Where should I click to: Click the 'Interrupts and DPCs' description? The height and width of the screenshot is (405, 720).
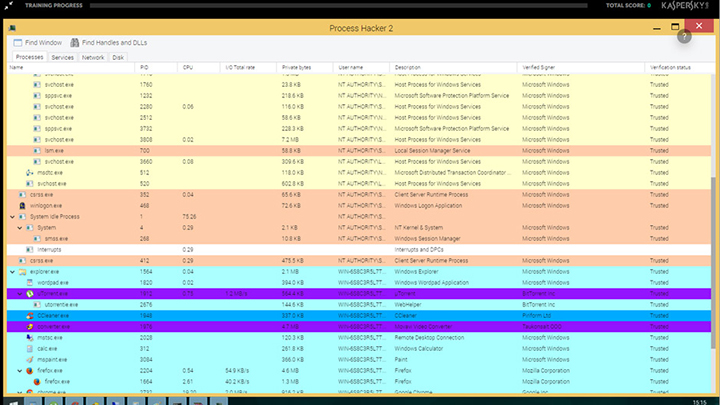pyautogui.click(x=419, y=250)
